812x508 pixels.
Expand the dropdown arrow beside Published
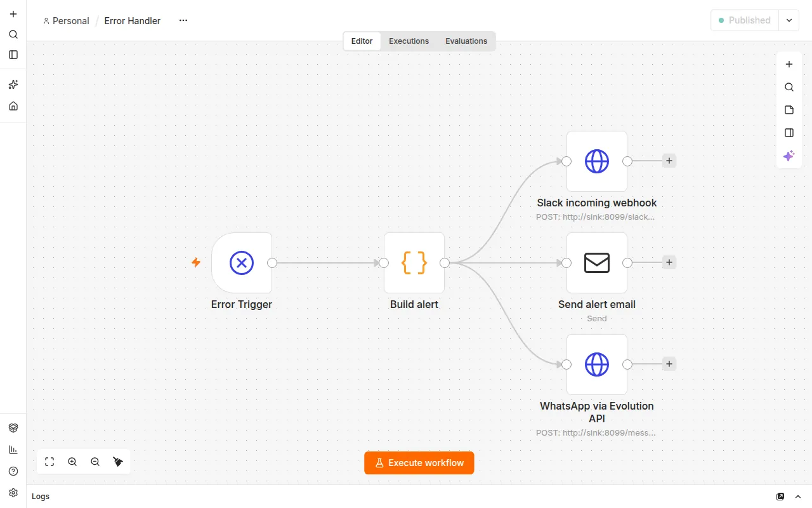point(789,20)
